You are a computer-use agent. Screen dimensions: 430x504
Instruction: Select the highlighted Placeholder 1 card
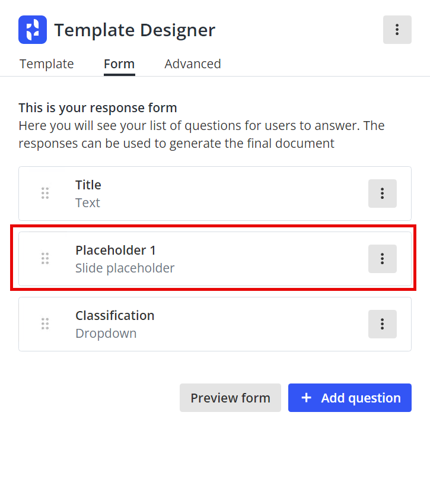tap(214, 259)
